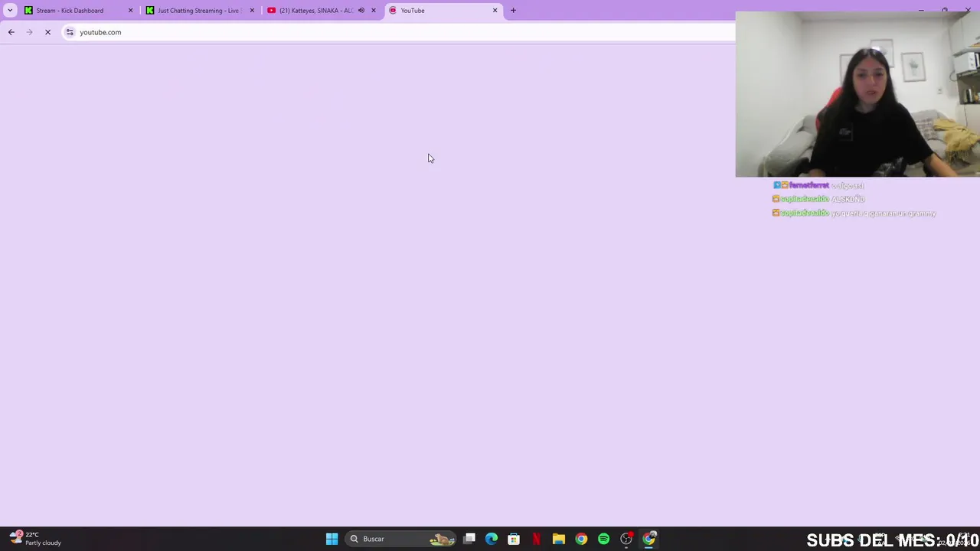Screen dimensions: 980x551
Task: Click the Buscar taskbar search box
Action: (x=400, y=539)
